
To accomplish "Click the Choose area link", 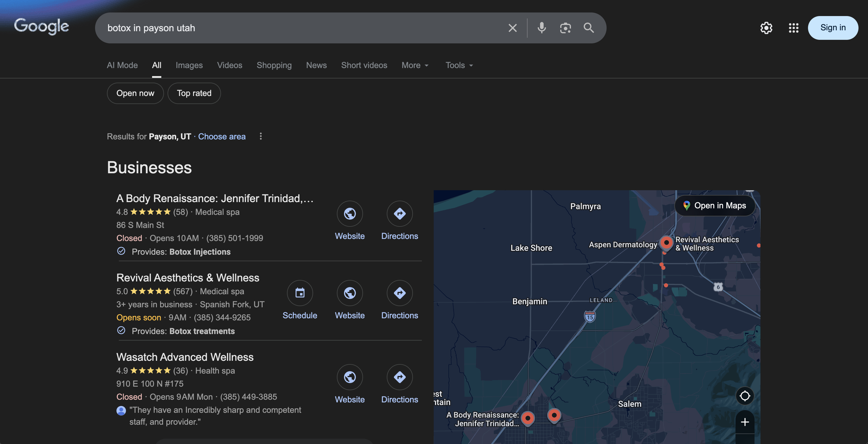I will pyautogui.click(x=222, y=136).
